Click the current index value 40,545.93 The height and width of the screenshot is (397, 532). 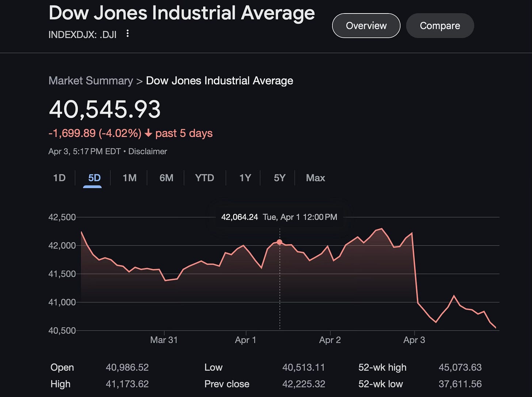pyautogui.click(x=105, y=109)
